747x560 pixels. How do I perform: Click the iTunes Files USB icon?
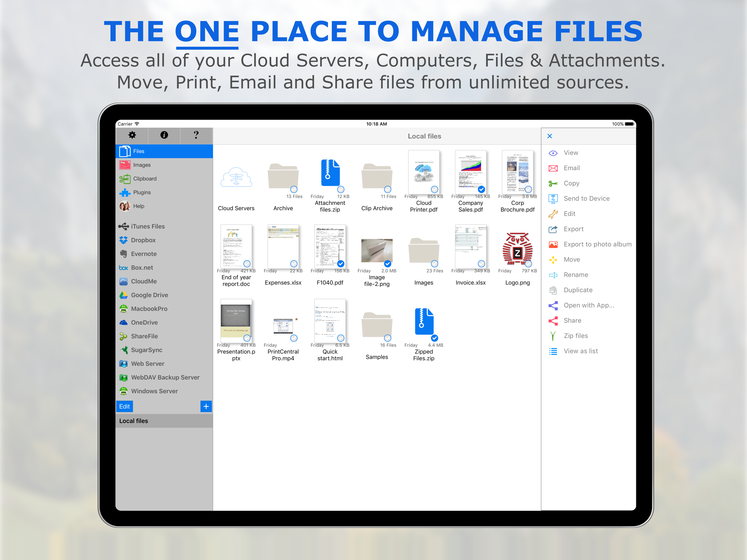pos(124,226)
